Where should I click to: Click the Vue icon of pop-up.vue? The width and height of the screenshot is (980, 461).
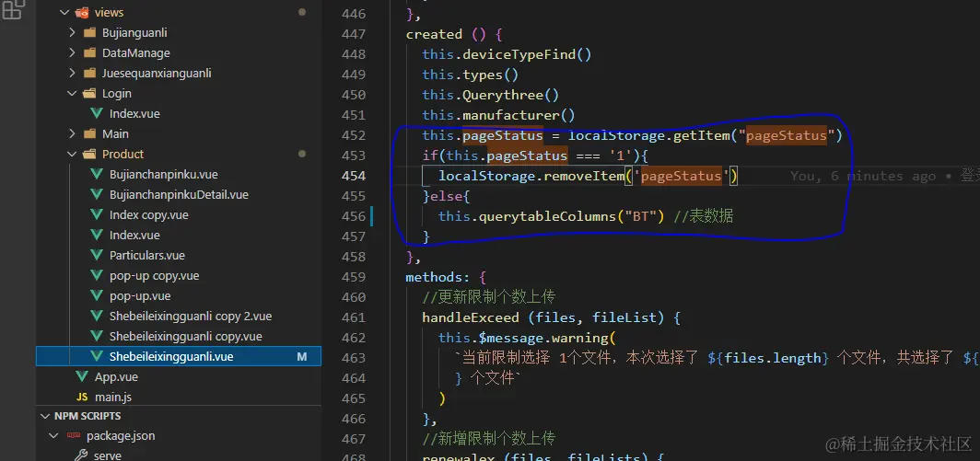pyautogui.click(x=96, y=295)
